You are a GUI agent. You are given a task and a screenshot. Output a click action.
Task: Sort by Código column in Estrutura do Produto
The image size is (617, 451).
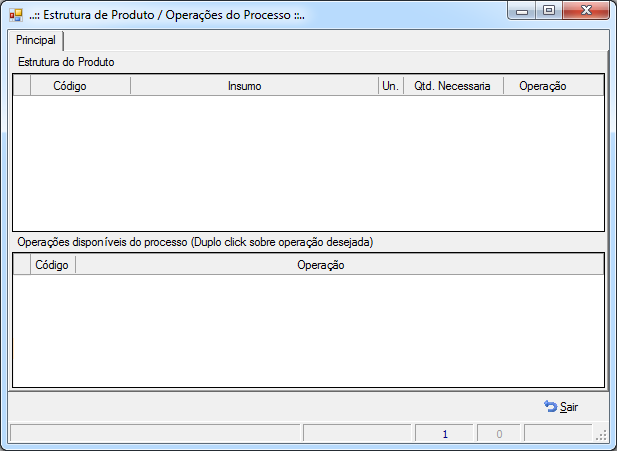coord(80,86)
